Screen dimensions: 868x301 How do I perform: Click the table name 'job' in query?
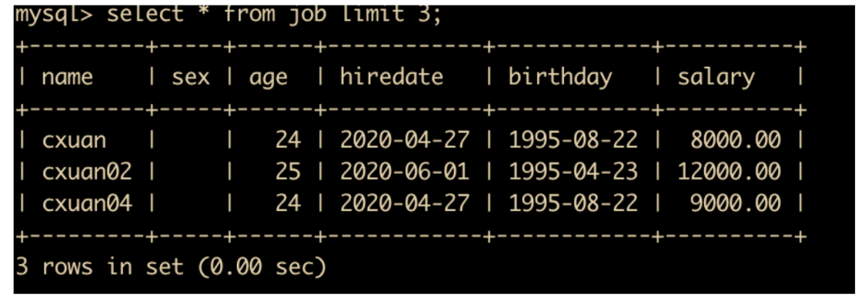[x=307, y=15]
